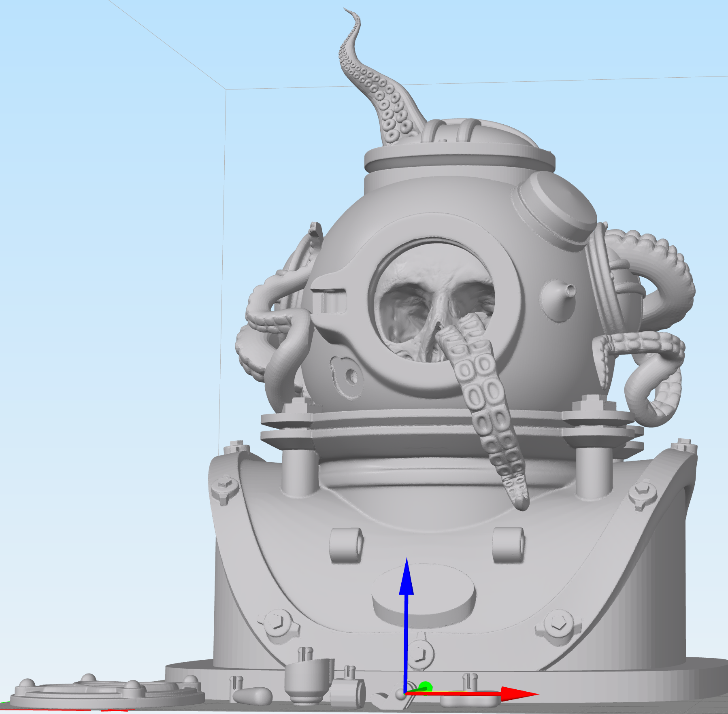Click the green Y-axis gizmo handle

[x=424, y=687]
